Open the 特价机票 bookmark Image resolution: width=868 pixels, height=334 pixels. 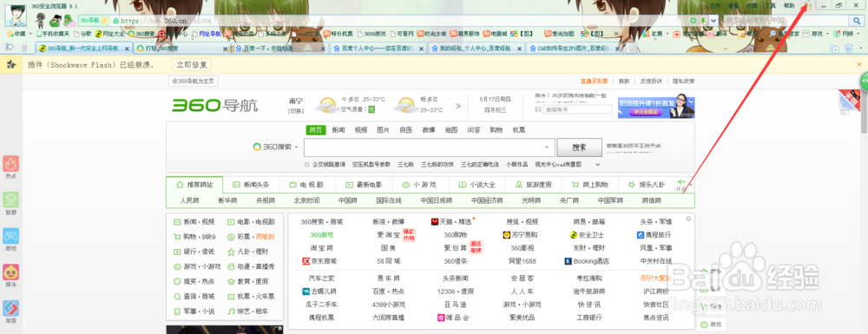[338, 34]
